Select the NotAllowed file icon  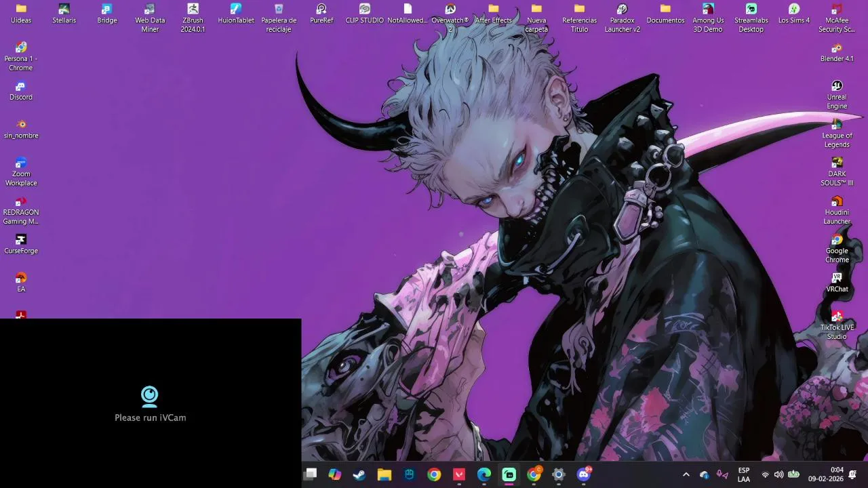408,14
